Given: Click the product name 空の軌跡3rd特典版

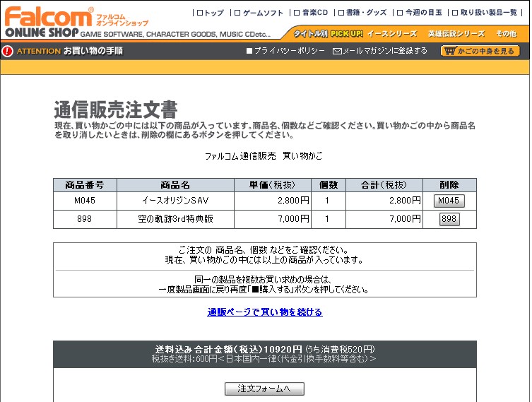Looking at the screenshot, I should (x=175, y=219).
